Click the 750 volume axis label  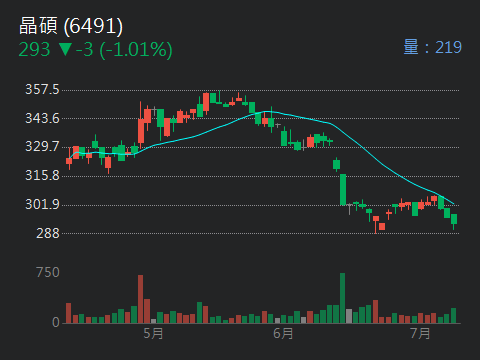[48, 272]
